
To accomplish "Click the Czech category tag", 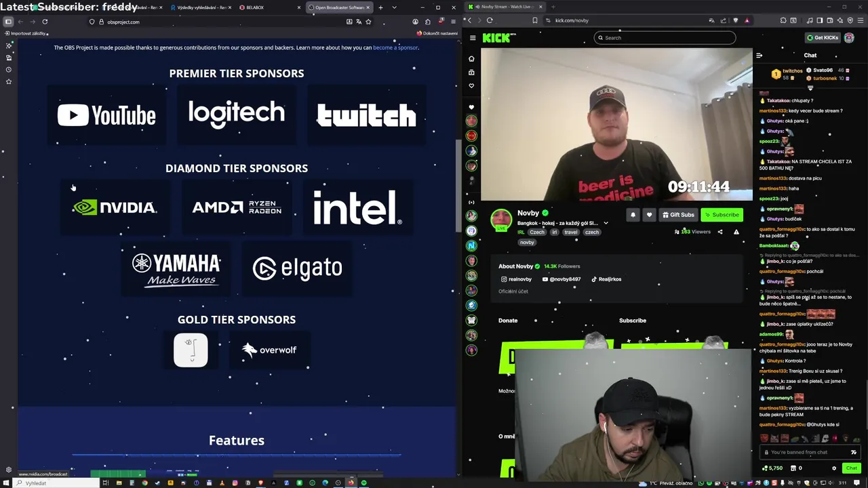I will 537,232.
